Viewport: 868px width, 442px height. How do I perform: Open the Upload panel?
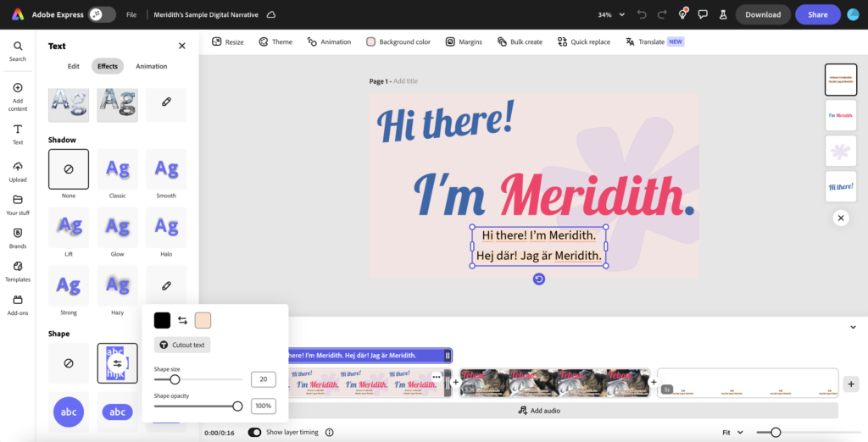coord(18,170)
